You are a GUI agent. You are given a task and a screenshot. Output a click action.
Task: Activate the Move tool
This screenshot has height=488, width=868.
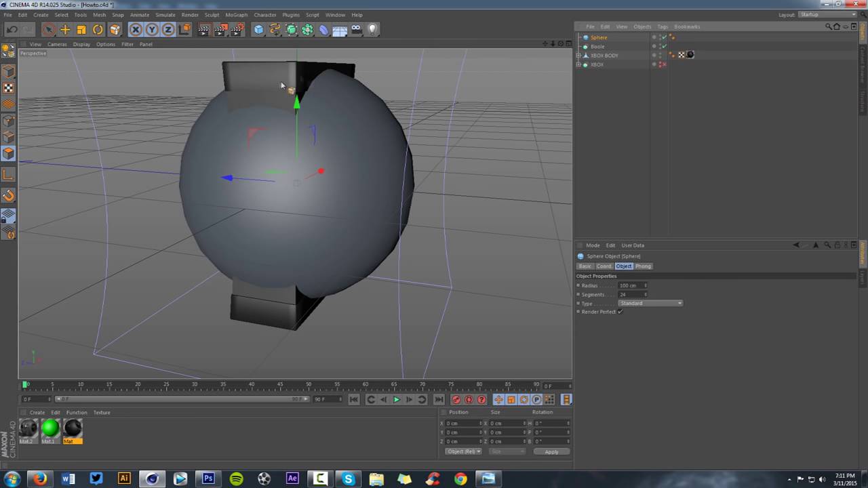coord(65,29)
